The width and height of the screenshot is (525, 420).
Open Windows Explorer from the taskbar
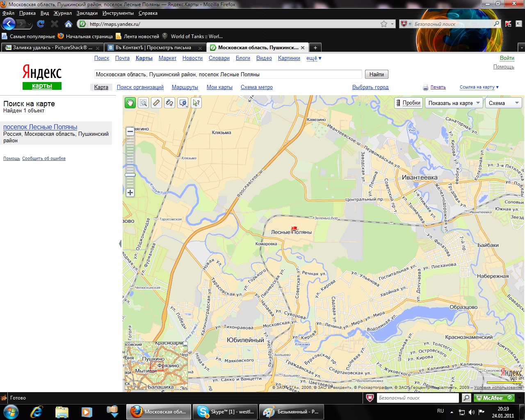pos(62,411)
